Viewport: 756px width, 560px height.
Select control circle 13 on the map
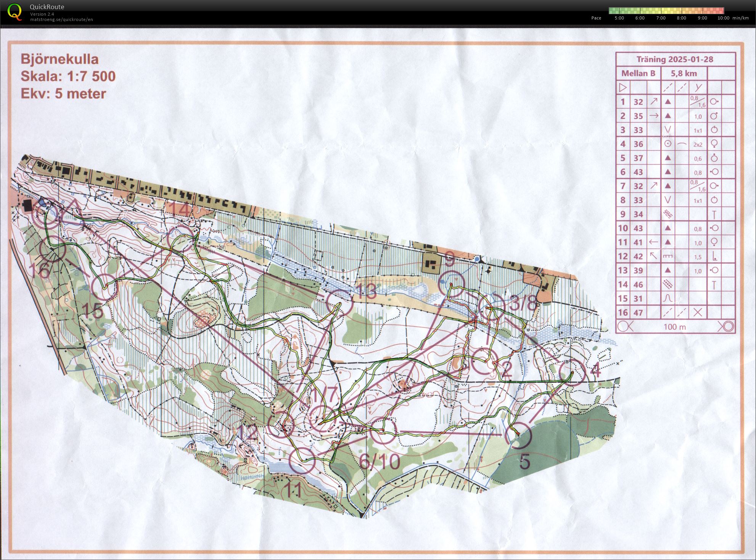[x=339, y=303]
